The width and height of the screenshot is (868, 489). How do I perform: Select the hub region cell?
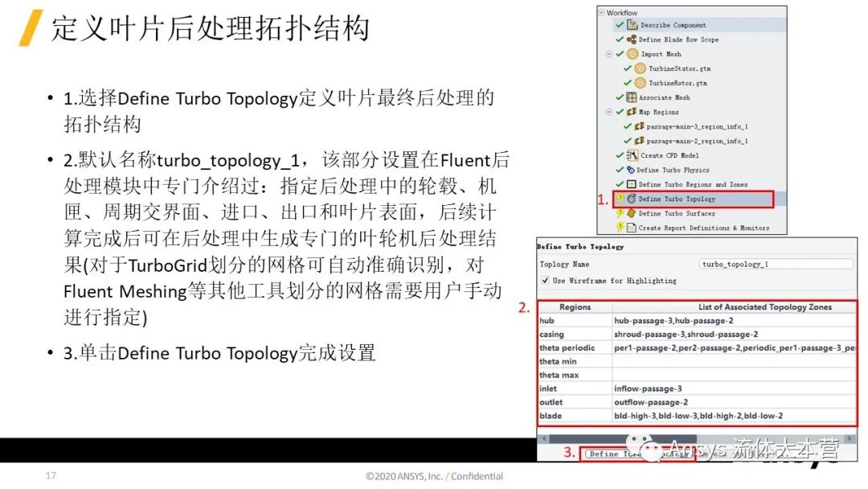point(575,321)
